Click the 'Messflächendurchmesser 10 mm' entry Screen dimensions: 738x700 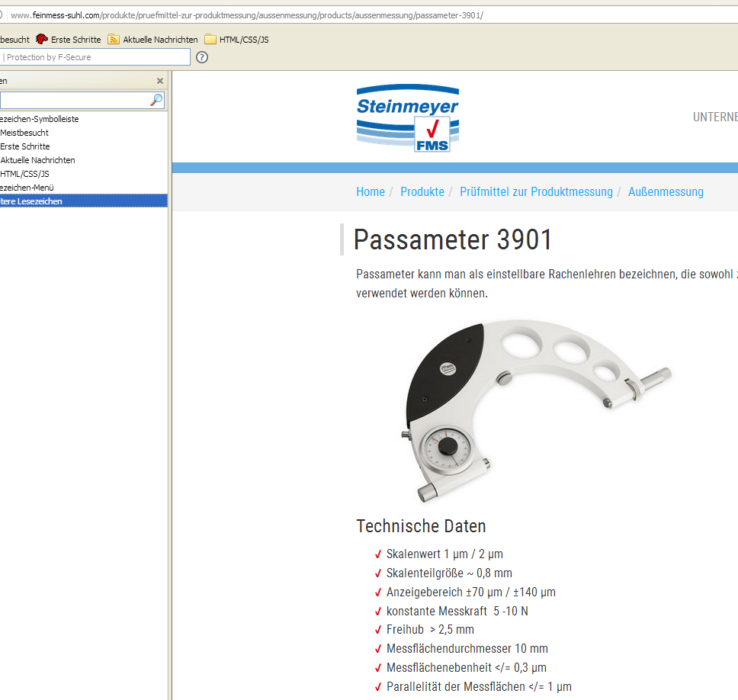(x=467, y=649)
